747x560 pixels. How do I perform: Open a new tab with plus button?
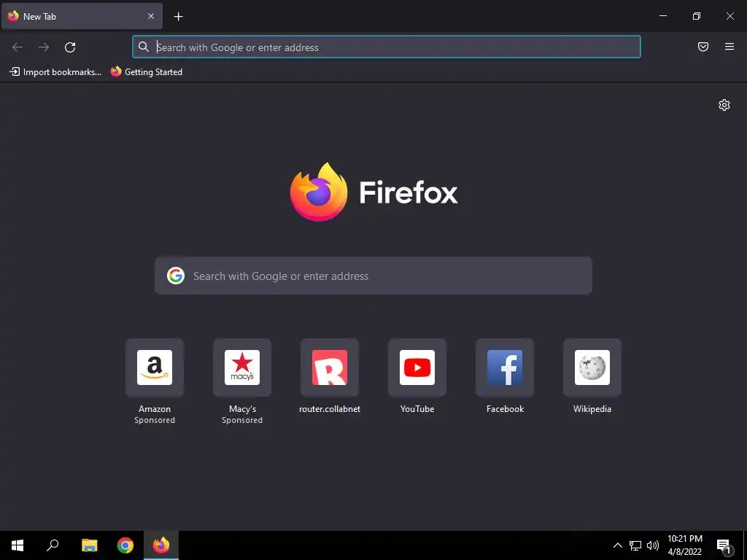pos(178,17)
